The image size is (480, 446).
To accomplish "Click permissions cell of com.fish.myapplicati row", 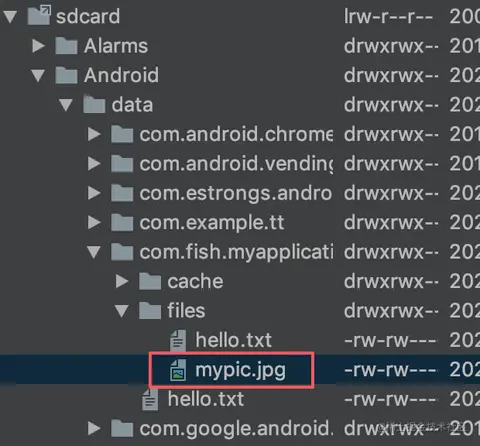I will [391, 252].
